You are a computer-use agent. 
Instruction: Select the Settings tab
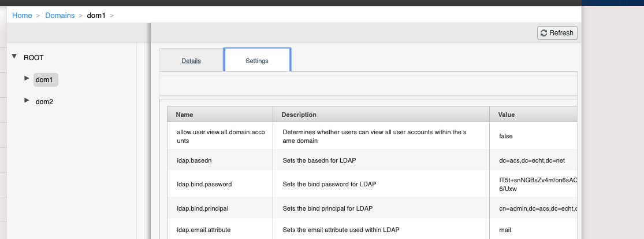tap(257, 61)
